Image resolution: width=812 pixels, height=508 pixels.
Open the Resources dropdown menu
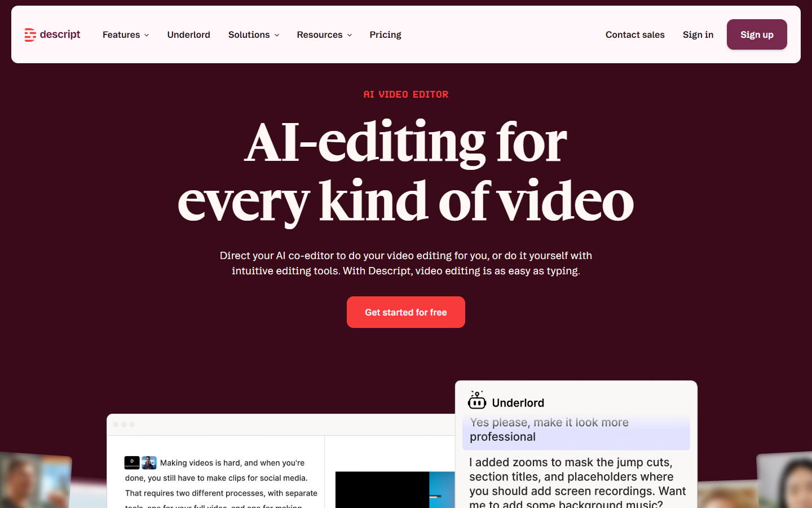click(x=324, y=34)
